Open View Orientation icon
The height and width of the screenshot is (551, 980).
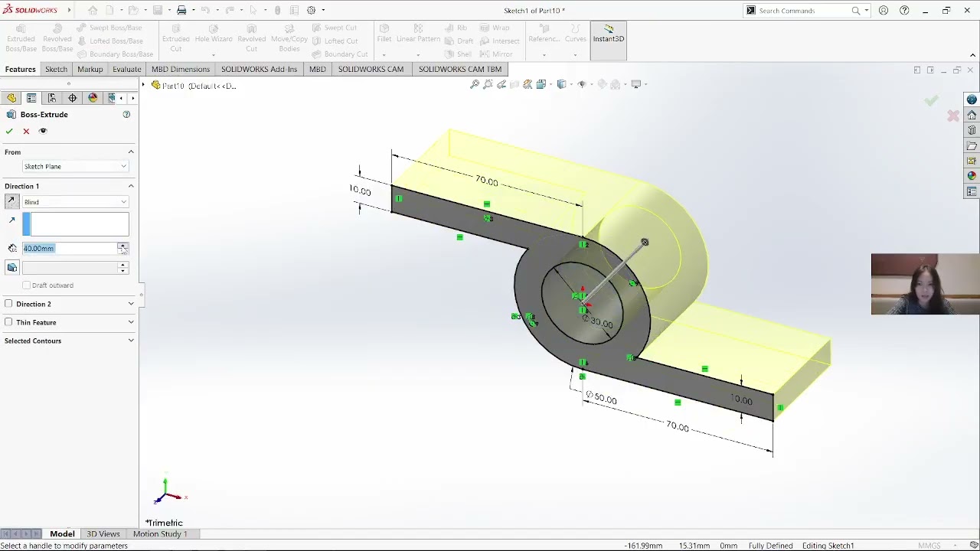click(541, 84)
